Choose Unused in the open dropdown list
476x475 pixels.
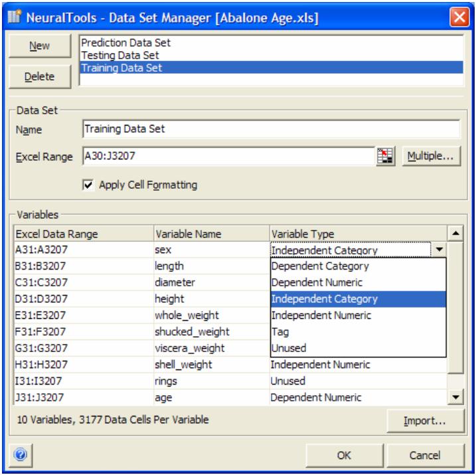358,348
